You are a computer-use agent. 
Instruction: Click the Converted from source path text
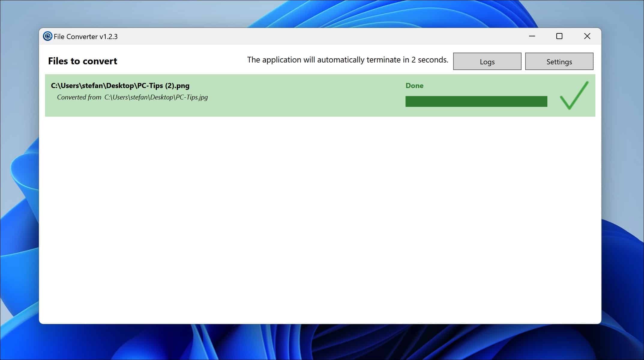132,97
